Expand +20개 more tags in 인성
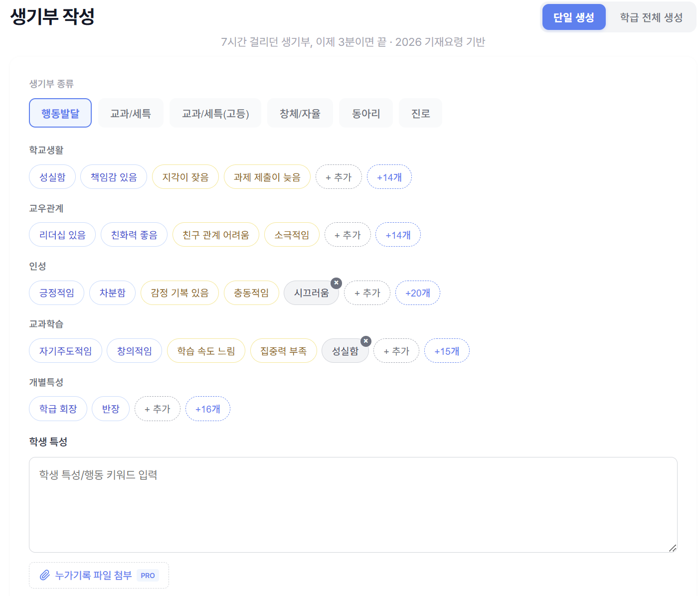700x596 pixels. point(417,293)
